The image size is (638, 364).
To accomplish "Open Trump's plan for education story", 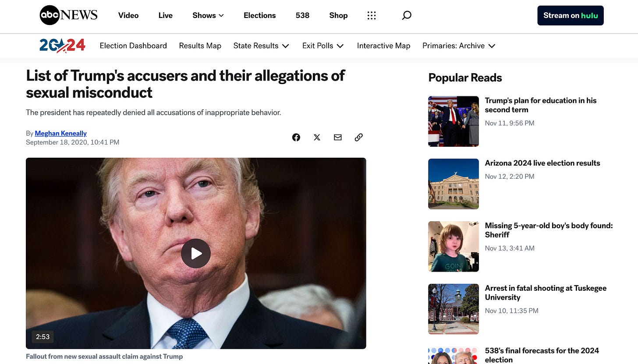I will click(541, 105).
